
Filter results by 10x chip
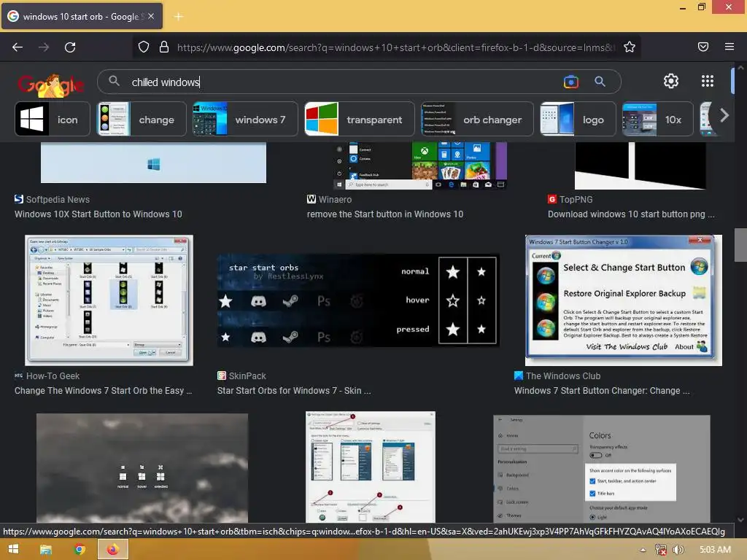(657, 119)
